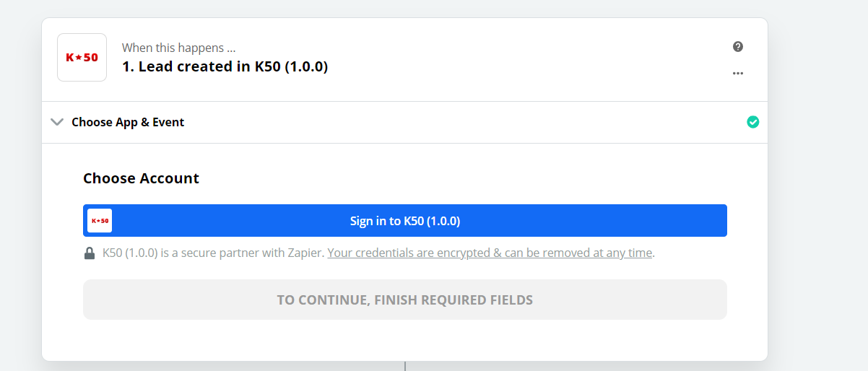Click the step title Lead created in K50
Screen dimensions: 868x371
225,67
